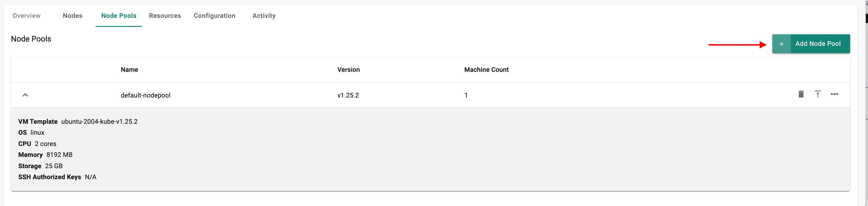Open the Nodes tab
Viewport: 868px width, 206px height.
[x=72, y=16]
